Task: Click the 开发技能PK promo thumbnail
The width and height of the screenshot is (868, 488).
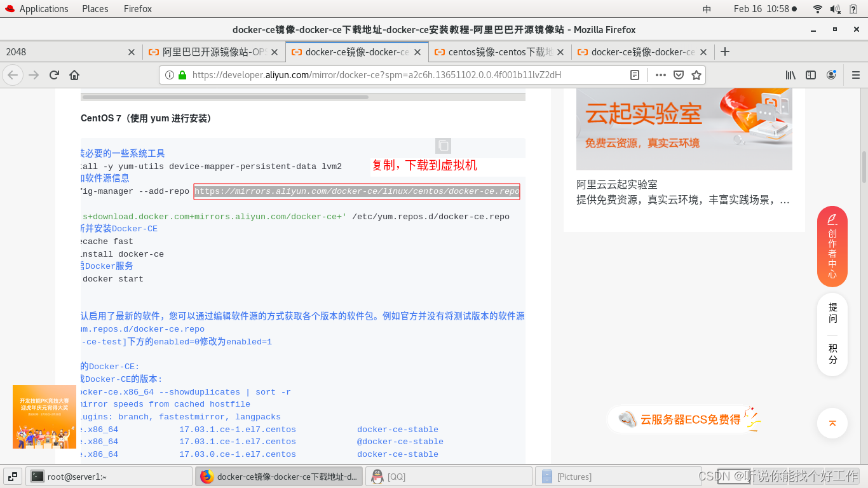Action: pos(44,417)
